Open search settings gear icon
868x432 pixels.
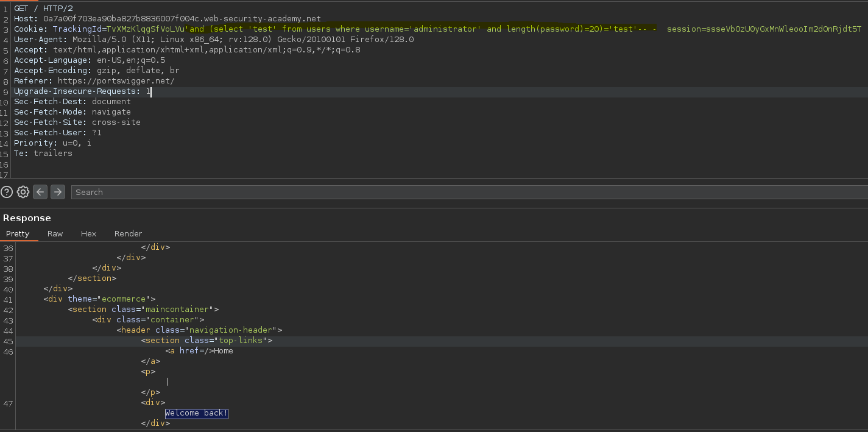tap(23, 192)
